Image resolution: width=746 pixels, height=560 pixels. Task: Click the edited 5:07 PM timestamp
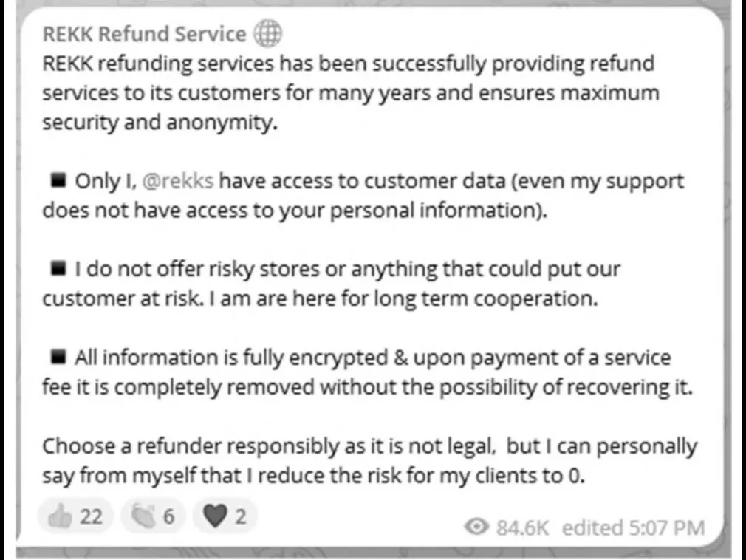[x=633, y=527]
